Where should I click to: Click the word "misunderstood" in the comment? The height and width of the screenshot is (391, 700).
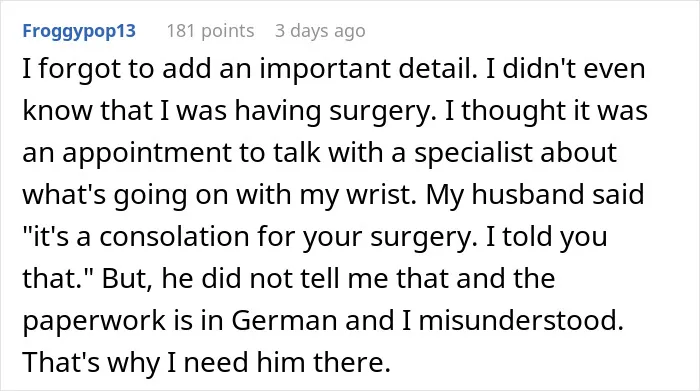click(520, 320)
